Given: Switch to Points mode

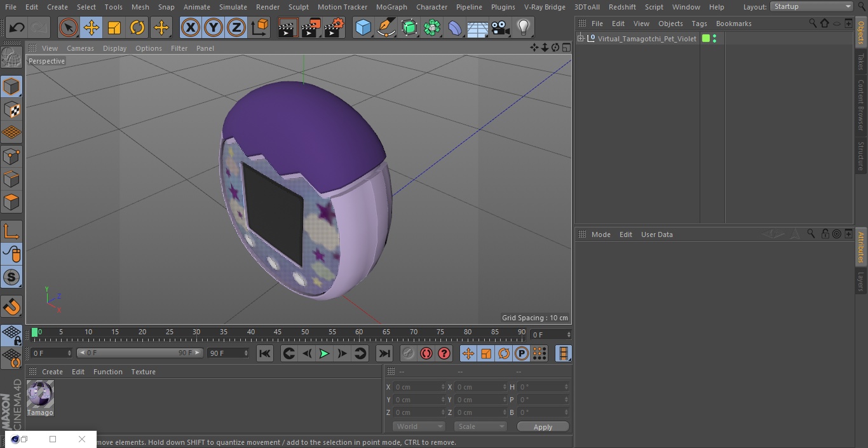Looking at the screenshot, I should point(11,156).
